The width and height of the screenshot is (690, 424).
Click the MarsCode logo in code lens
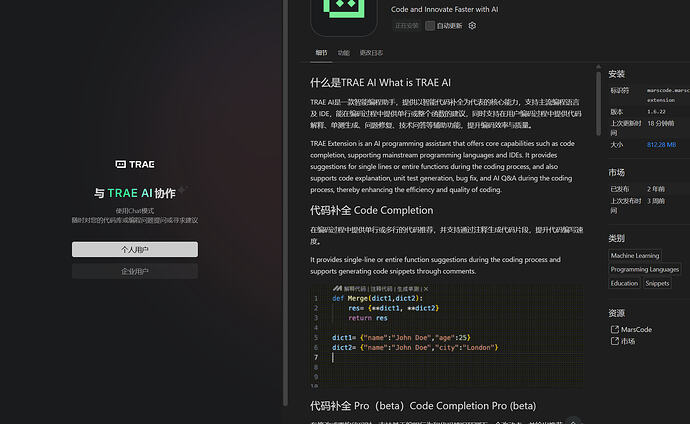tap(337, 289)
